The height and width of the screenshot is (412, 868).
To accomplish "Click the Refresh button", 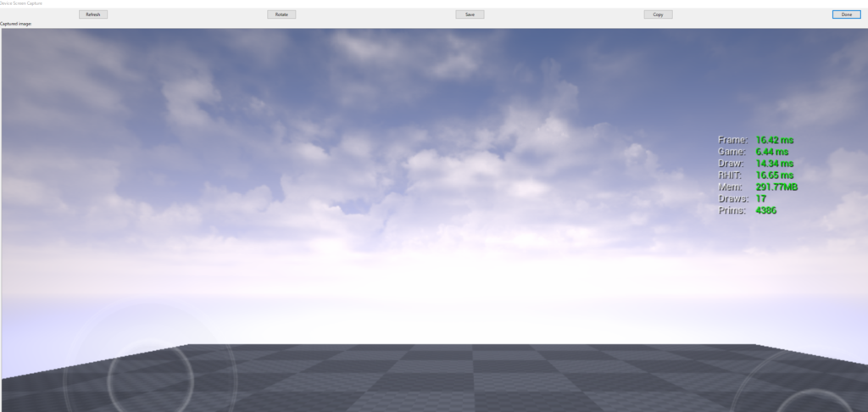I will (93, 14).
